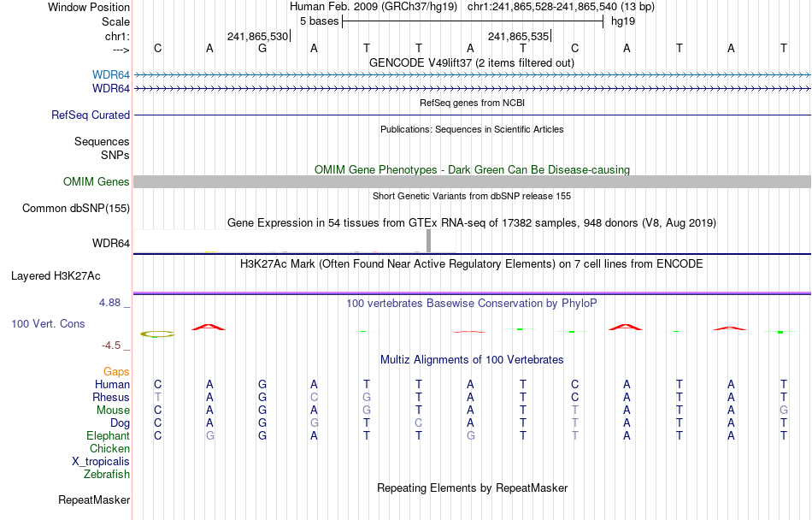Open the GTEx Gene Expression in 54 tissues title
This screenshot has width=812, height=520.
click(471, 222)
